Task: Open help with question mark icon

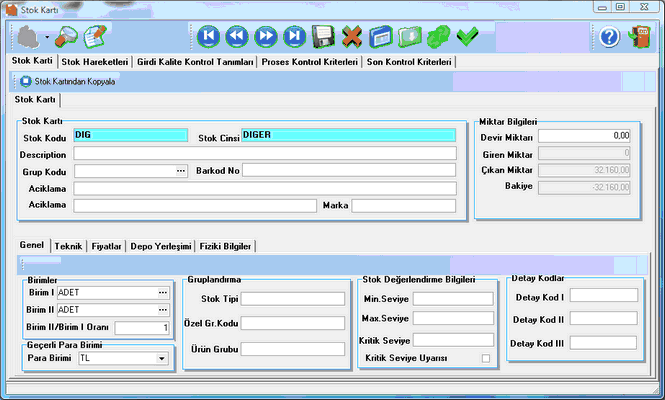Action: pos(609,37)
